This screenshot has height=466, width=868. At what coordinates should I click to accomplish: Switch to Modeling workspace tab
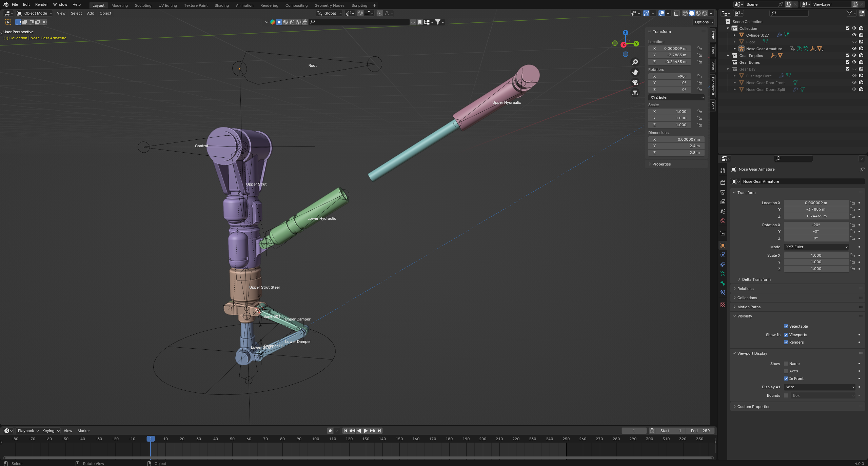pyautogui.click(x=120, y=5)
